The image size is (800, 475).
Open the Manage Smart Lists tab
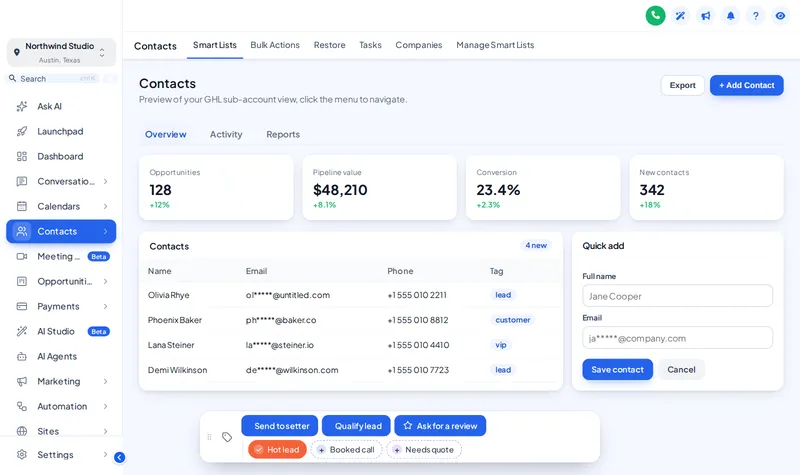coord(495,45)
